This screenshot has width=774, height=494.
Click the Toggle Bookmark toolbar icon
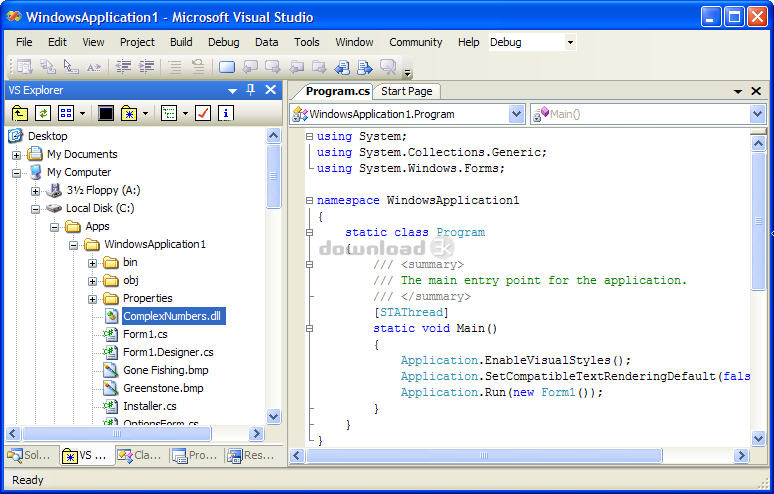[x=227, y=67]
